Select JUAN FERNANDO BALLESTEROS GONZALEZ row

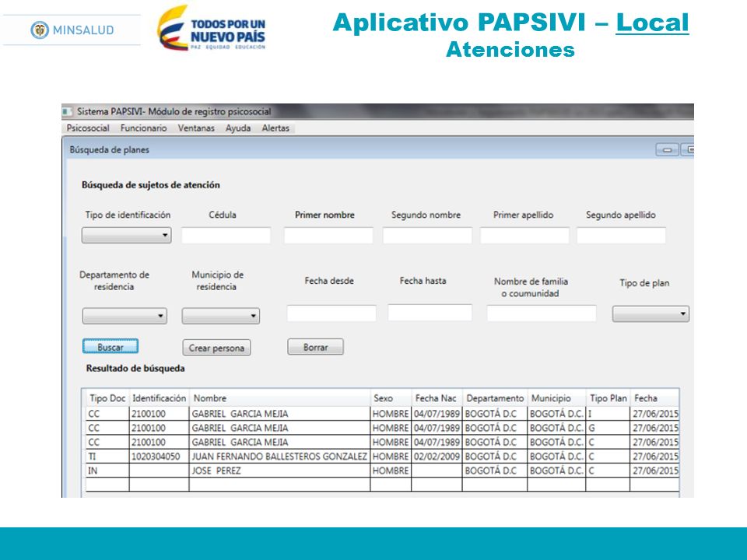tap(383, 457)
